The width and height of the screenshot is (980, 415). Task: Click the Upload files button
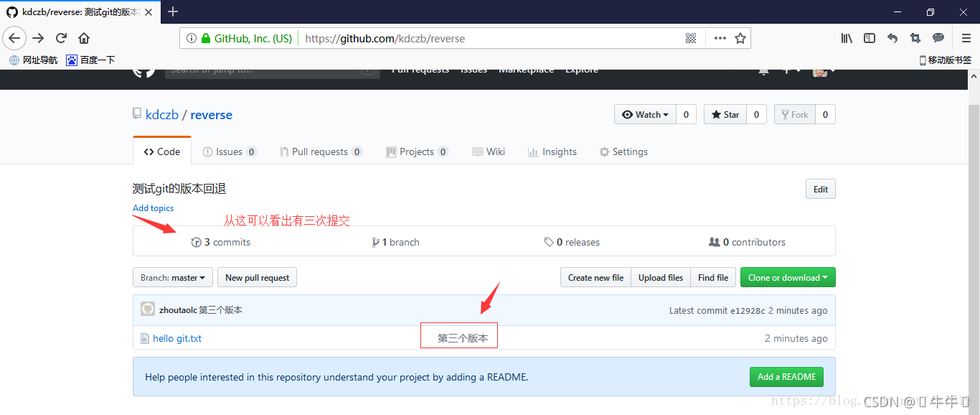661,277
